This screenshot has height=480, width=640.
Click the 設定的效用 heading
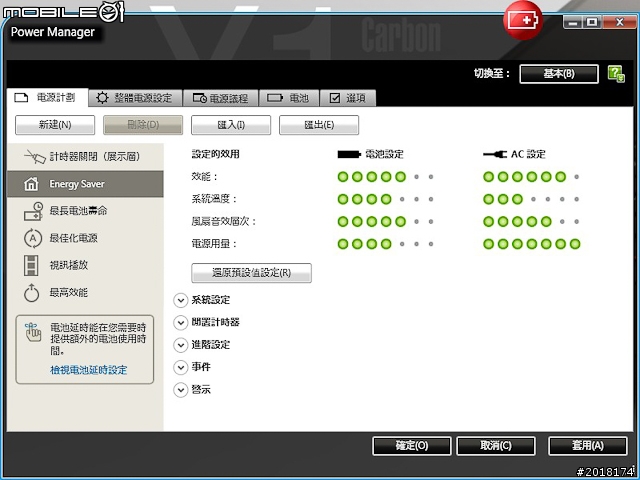216,154
